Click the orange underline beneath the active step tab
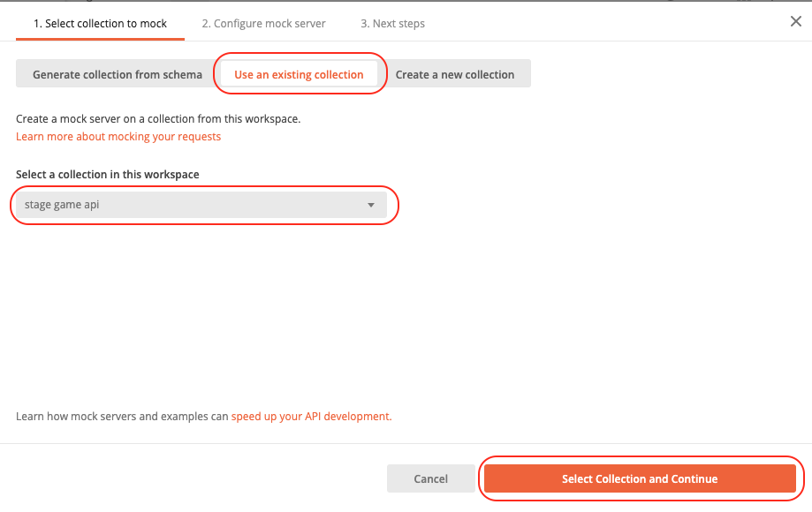Image resolution: width=812 pixels, height=512 pixels. tap(100, 39)
